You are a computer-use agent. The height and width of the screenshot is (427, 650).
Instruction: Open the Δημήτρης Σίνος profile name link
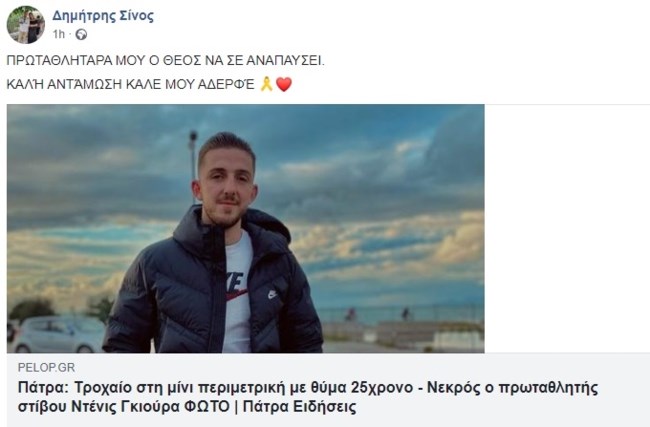[103, 16]
